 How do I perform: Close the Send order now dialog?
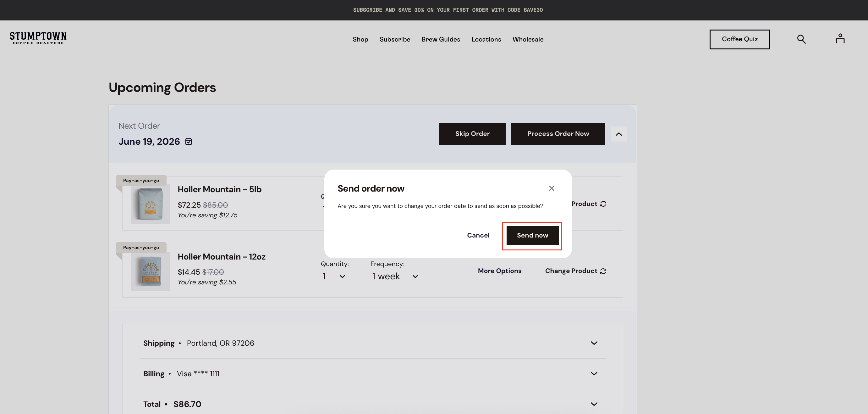[552, 188]
